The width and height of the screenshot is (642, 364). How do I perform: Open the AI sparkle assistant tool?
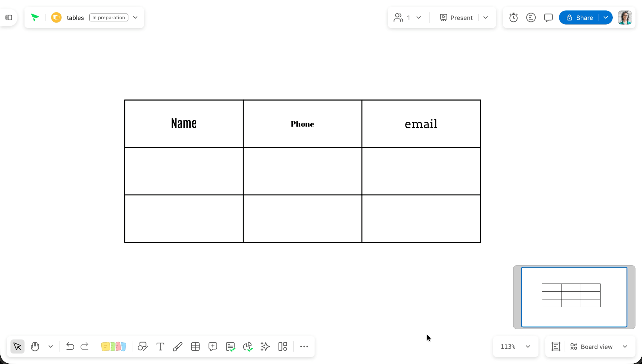265,347
